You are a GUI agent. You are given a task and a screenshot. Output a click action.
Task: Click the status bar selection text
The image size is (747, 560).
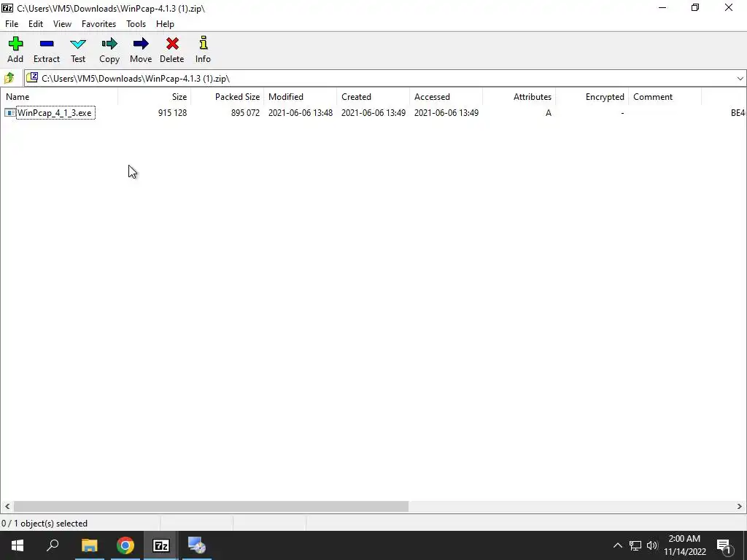[44, 524]
